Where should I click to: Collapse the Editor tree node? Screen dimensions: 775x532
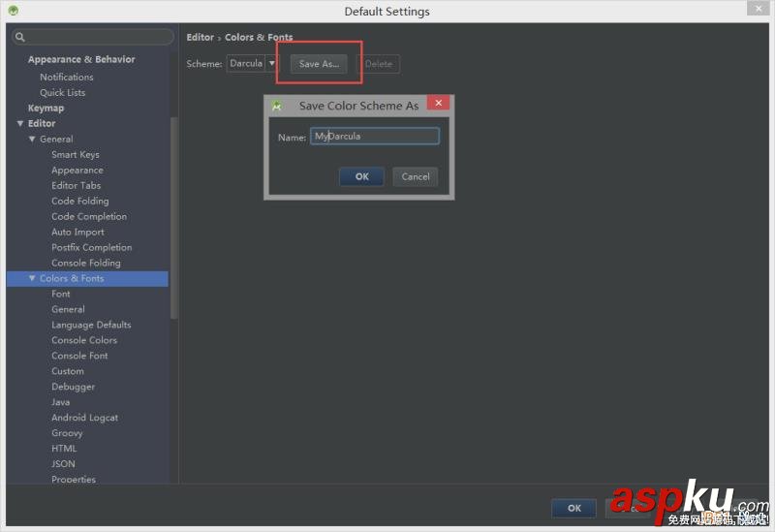coord(20,124)
